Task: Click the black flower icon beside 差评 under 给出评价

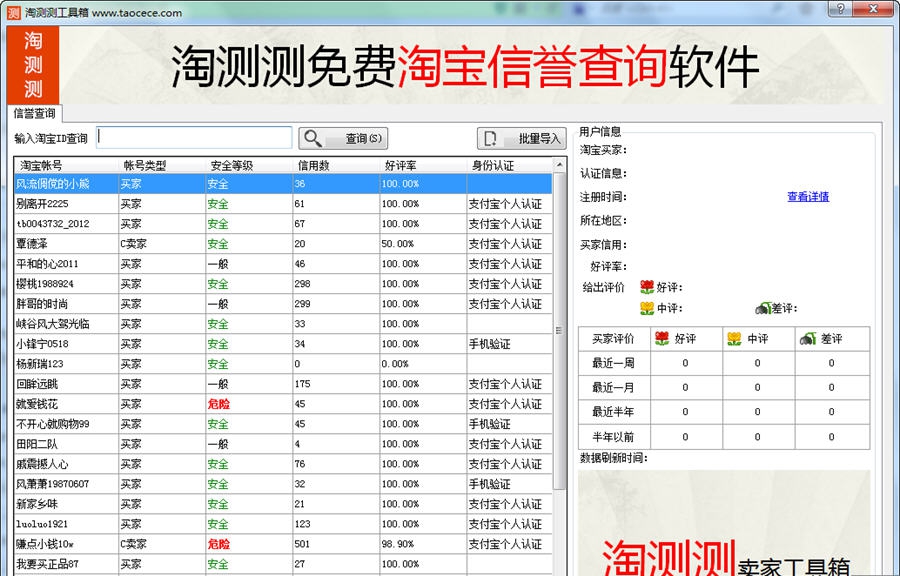Action: pyautogui.click(x=763, y=308)
